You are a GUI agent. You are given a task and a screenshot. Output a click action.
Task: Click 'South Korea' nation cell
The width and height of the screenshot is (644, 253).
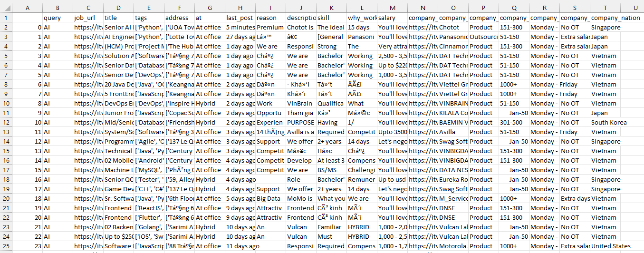(605, 122)
